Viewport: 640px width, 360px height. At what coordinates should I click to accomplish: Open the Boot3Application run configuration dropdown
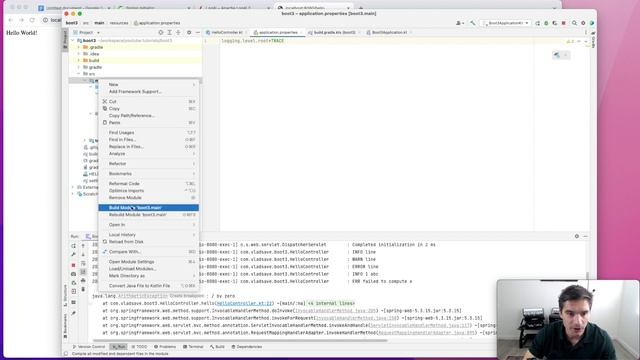(x=506, y=23)
